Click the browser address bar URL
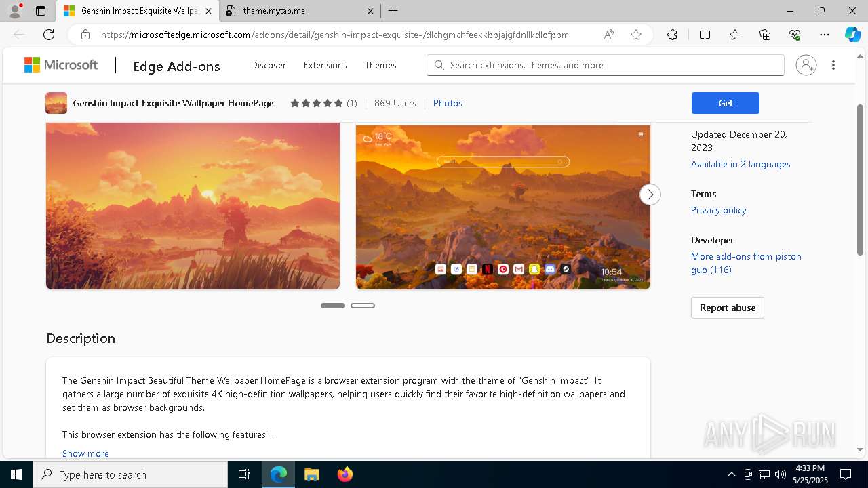The image size is (868, 488). (x=335, y=35)
